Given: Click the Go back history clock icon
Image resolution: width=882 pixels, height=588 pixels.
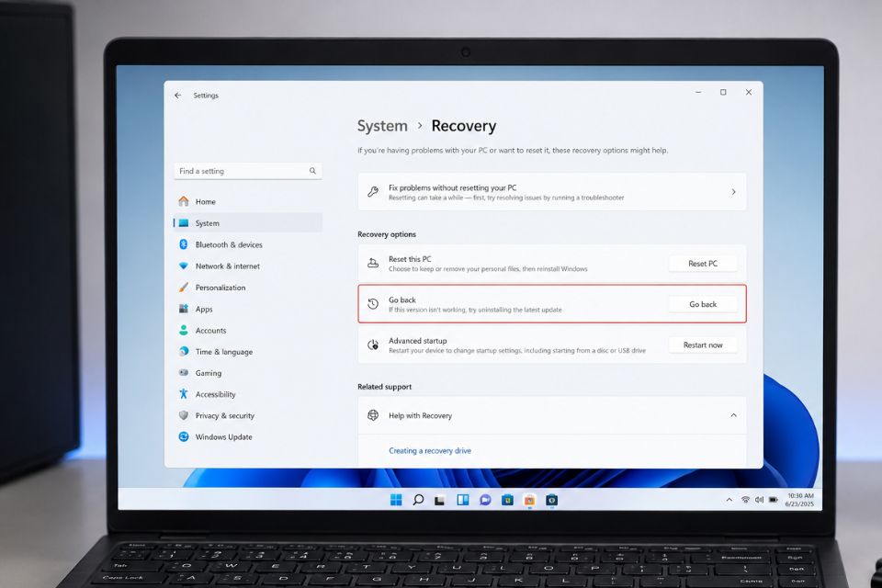Looking at the screenshot, I should point(373,304).
